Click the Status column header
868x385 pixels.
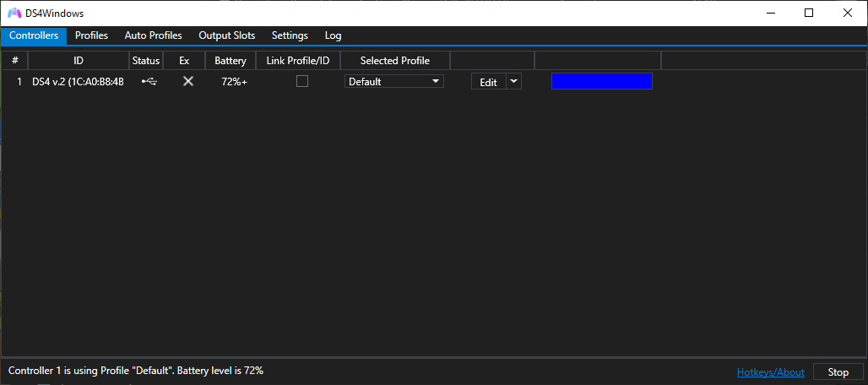tap(146, 60)
